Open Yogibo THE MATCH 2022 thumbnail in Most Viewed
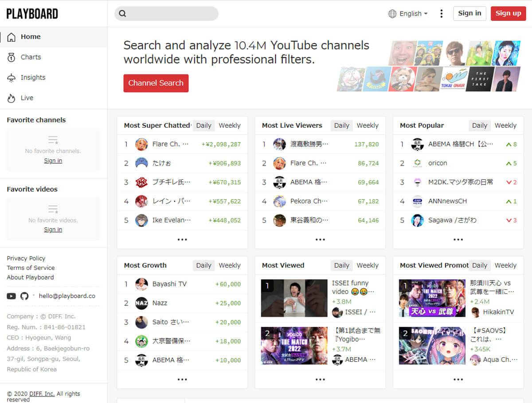The height and width of the screenshot is (403, 532). coord(294,346)
